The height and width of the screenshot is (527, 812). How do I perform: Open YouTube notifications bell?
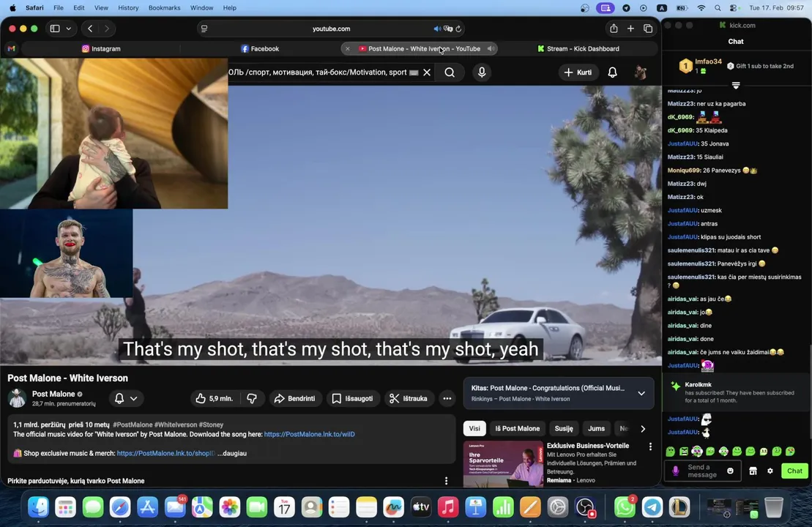(612, 72)
